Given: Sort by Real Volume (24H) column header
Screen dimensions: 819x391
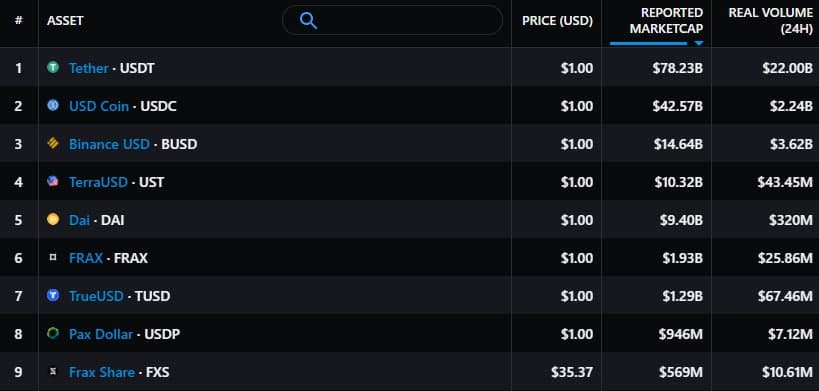Looking at the screenshot, I should [770, 21].
